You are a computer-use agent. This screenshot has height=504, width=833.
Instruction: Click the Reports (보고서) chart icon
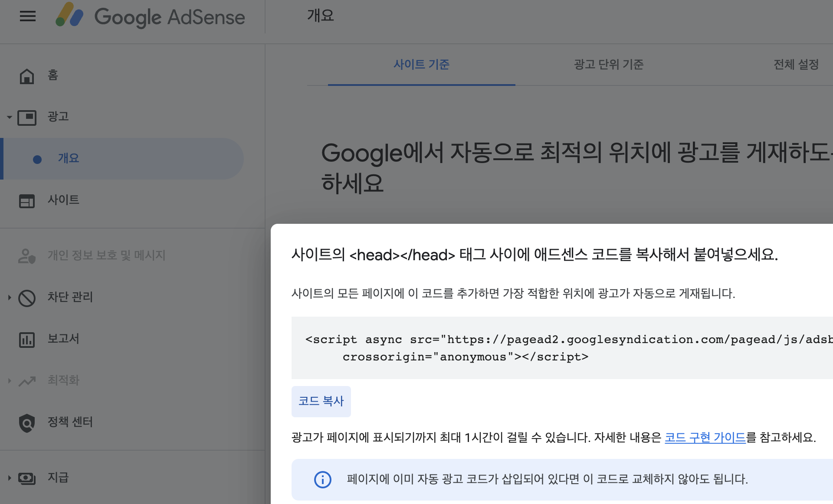27,340
